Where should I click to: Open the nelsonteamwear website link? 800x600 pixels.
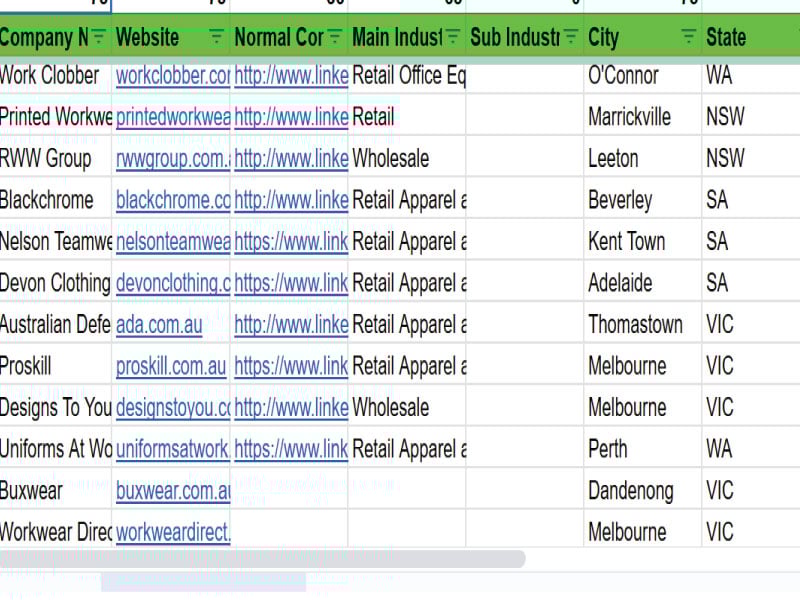173,241
